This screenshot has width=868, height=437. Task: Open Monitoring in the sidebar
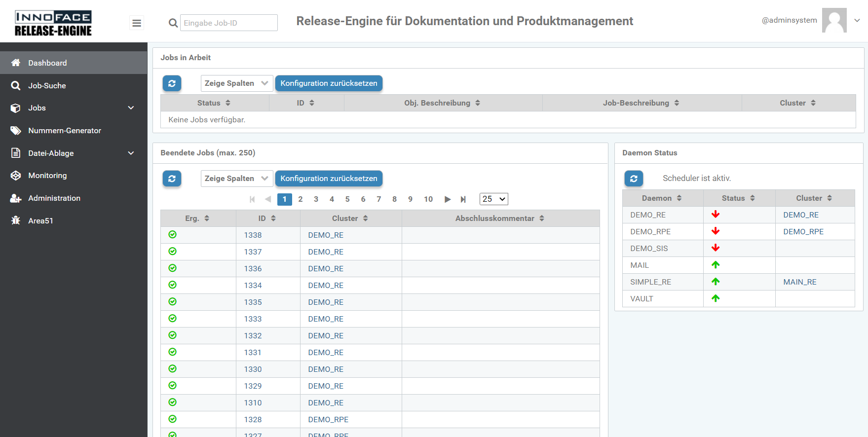(x=47, y=176)
